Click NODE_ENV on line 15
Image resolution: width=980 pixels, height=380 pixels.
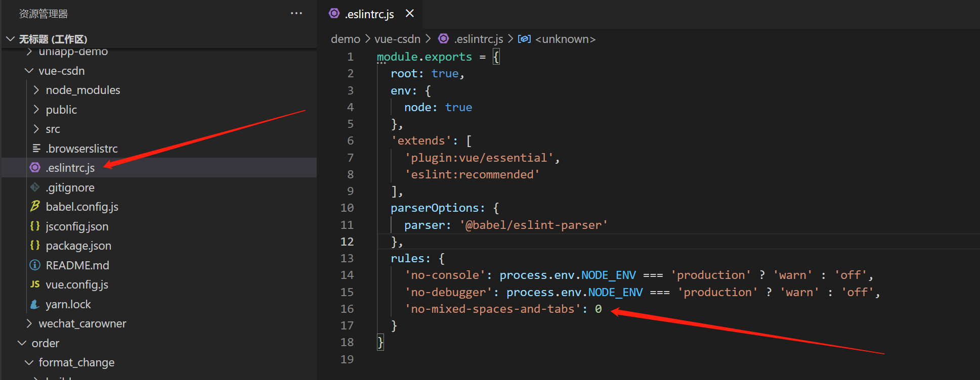pos(615,292)
